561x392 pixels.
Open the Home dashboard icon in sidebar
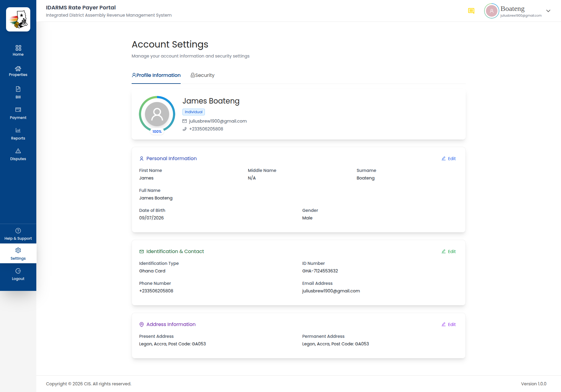[18, 48]
